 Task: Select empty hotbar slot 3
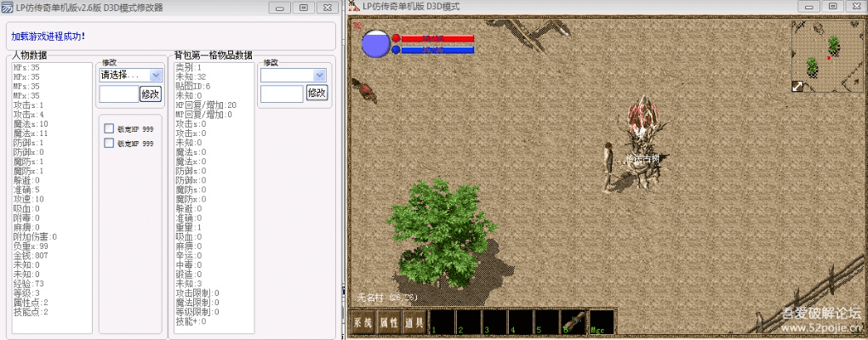494,323
